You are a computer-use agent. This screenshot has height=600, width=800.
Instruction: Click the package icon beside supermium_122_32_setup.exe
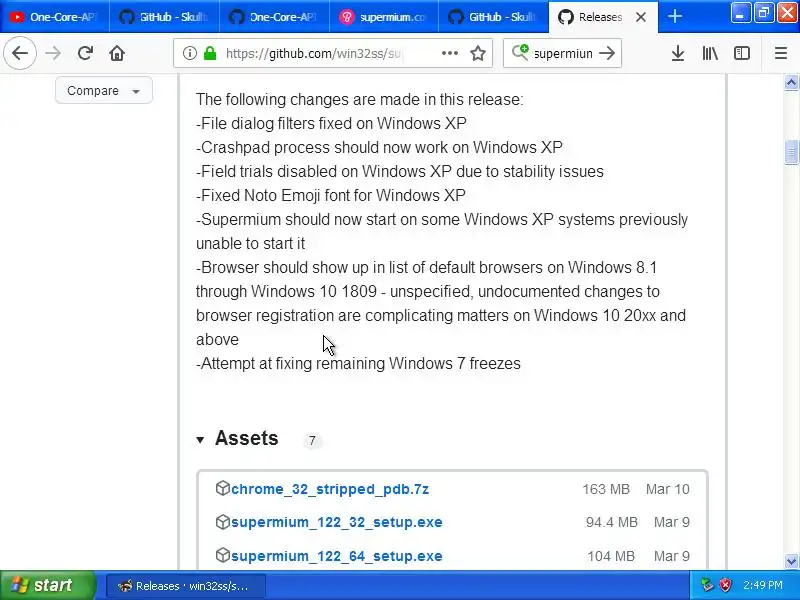tap(222, 522)
